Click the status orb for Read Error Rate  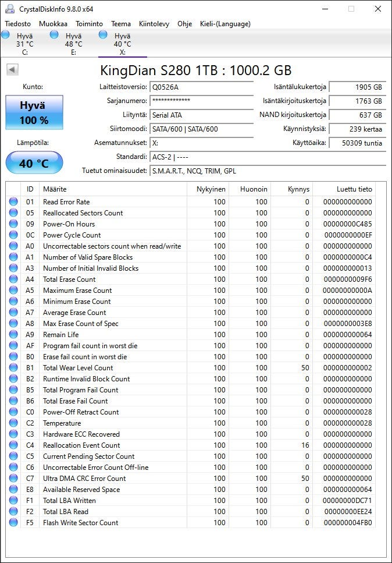13,201
